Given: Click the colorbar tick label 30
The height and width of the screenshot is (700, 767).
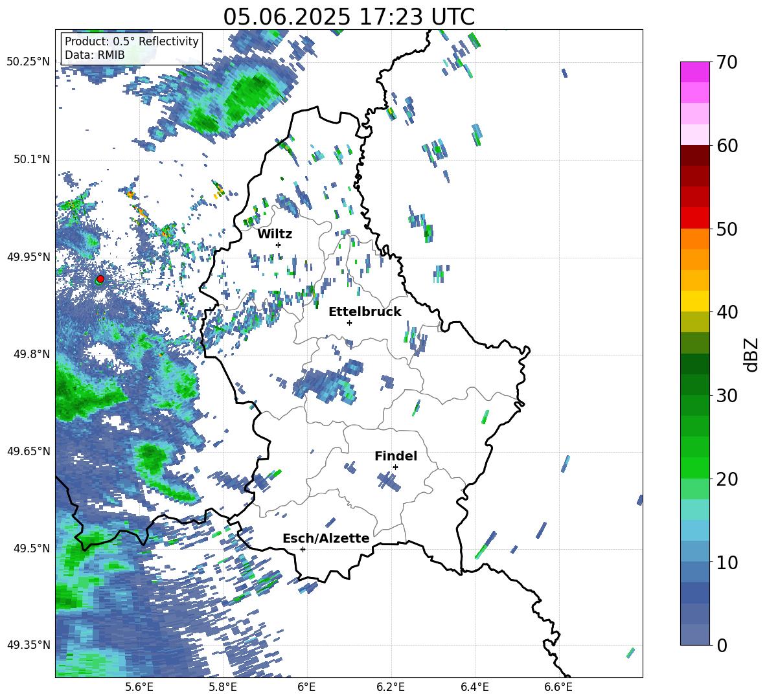Looking at the screenshot, I should pyautogui.click(x=727, y=396).
